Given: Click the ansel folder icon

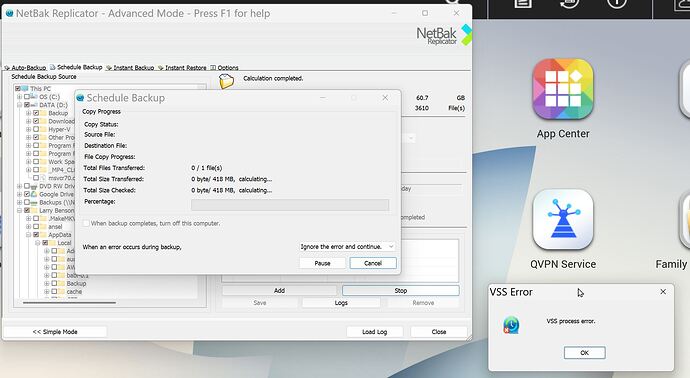Looking at the screenshot, I should (x=43, y=227).
